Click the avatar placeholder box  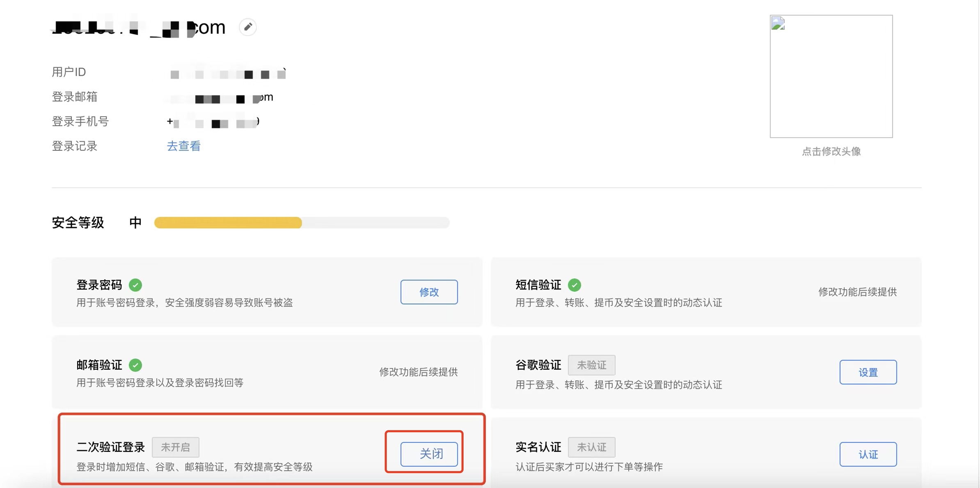(x=831, y=76)
